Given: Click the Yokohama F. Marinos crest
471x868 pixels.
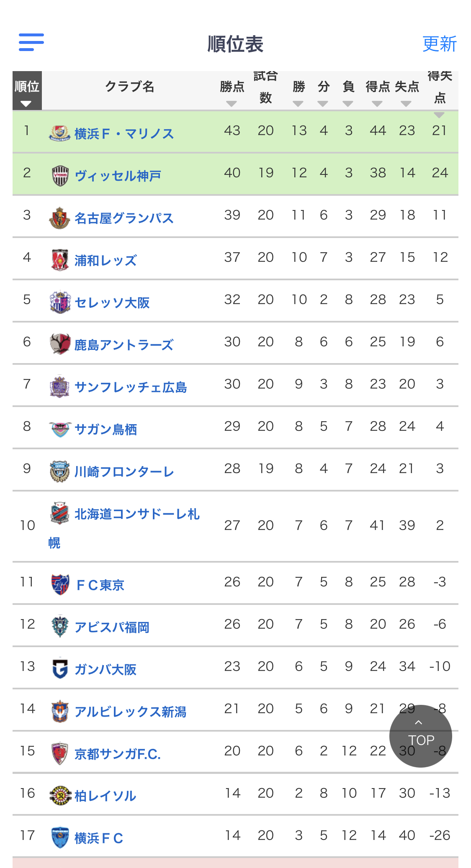Looking at the screenshot, I should [59, 133].
